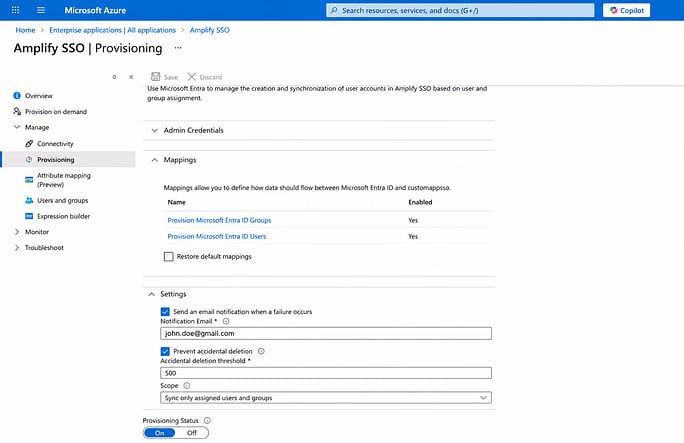This screenshot has height=443, width=684.
Task: Click the Copilot button icon
Action: click(x=614, y=10)
